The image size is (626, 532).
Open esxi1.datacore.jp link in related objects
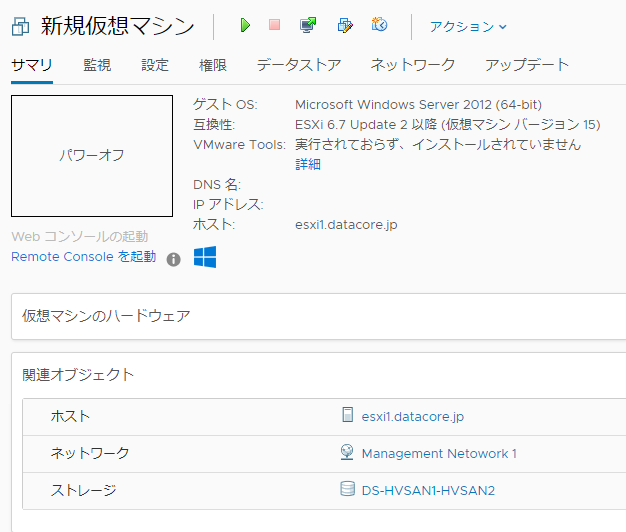click(x=412, y=416)
